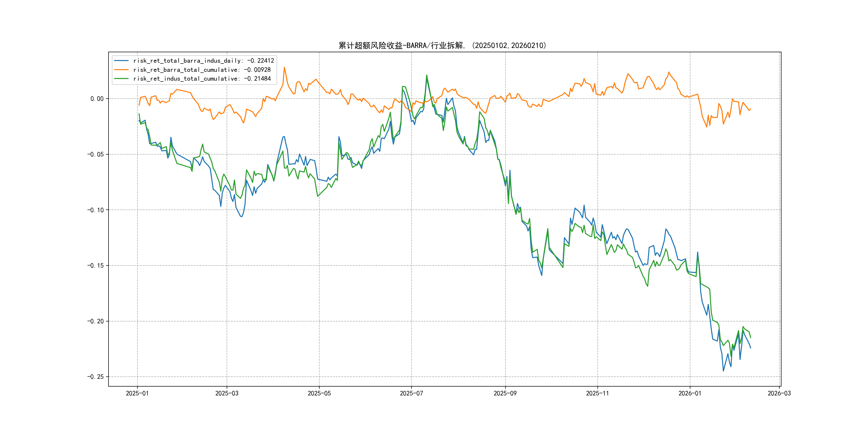Click the blue legend line swatch
This screenshot has height=434, width=868.
(x=121, y=61)
